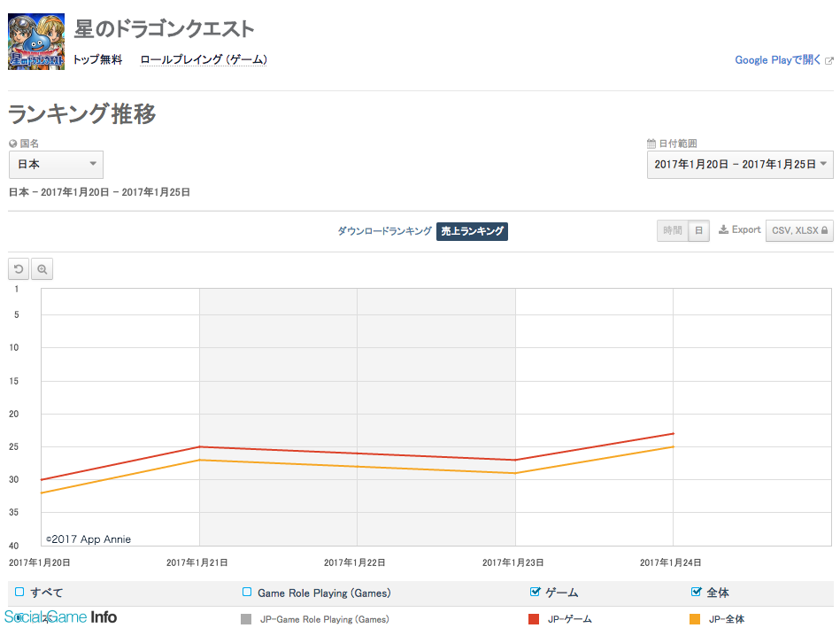Reset chart zoom with undo icon

[x=19, y=269]
